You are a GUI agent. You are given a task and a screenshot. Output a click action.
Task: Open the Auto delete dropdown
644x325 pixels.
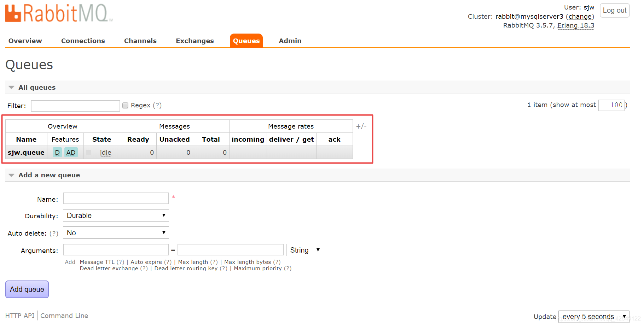tap(116, 233)
